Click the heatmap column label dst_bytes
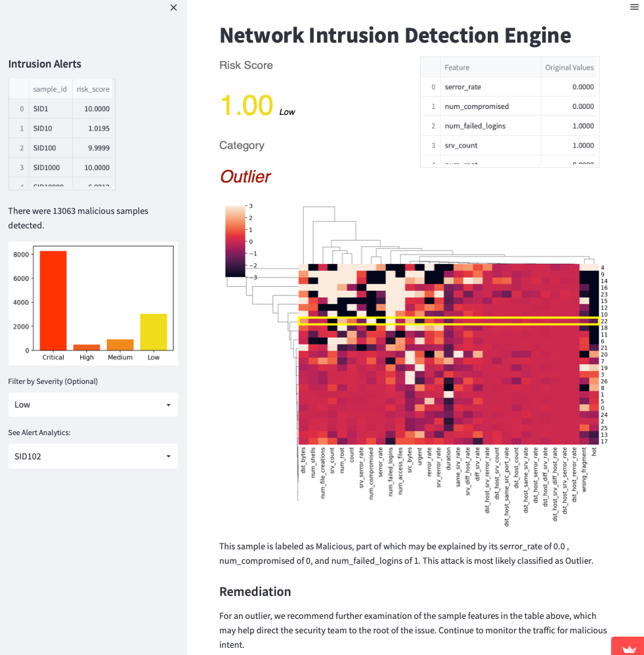Image resolution: width=644 pixels, height=655 pixels. pyautogui.click(x=303, y=460)
